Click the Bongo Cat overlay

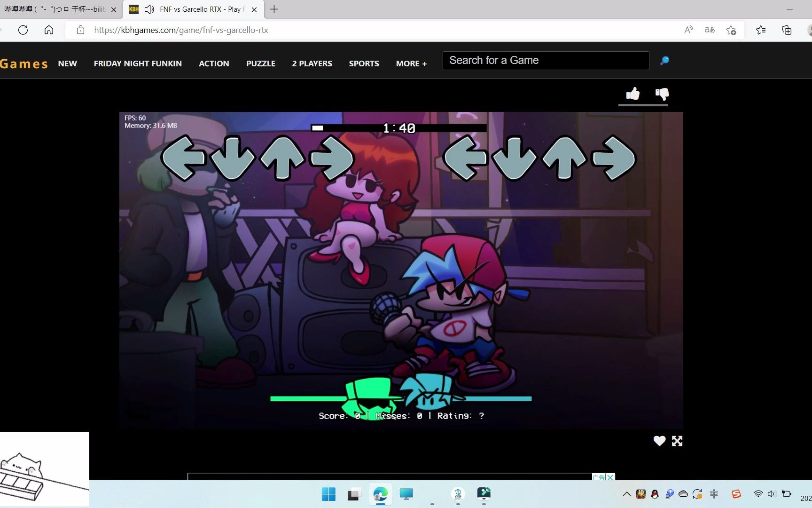[44, 469]
